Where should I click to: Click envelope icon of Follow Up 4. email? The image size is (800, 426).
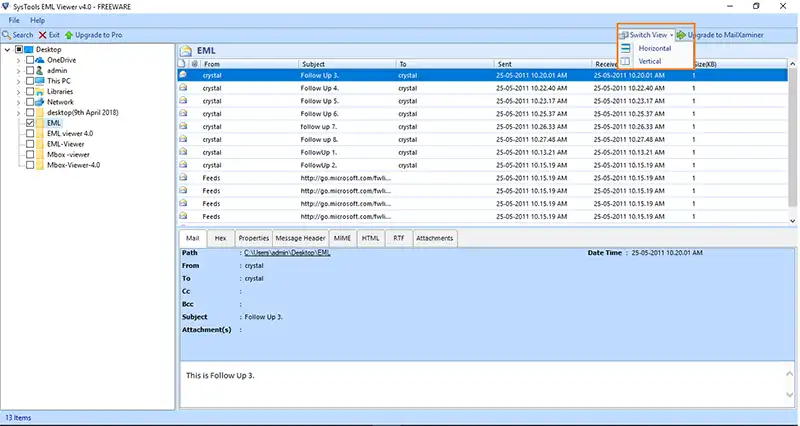point(183,88)
